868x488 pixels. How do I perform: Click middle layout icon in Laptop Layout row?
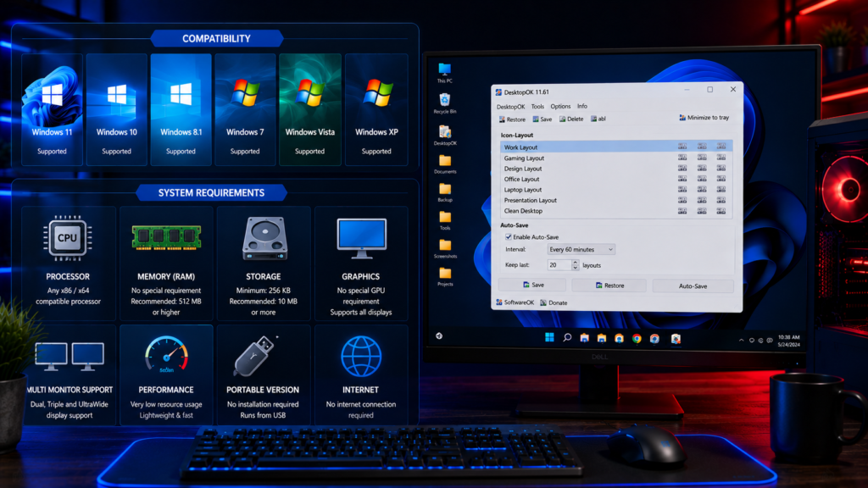click(x=702, y=189)
